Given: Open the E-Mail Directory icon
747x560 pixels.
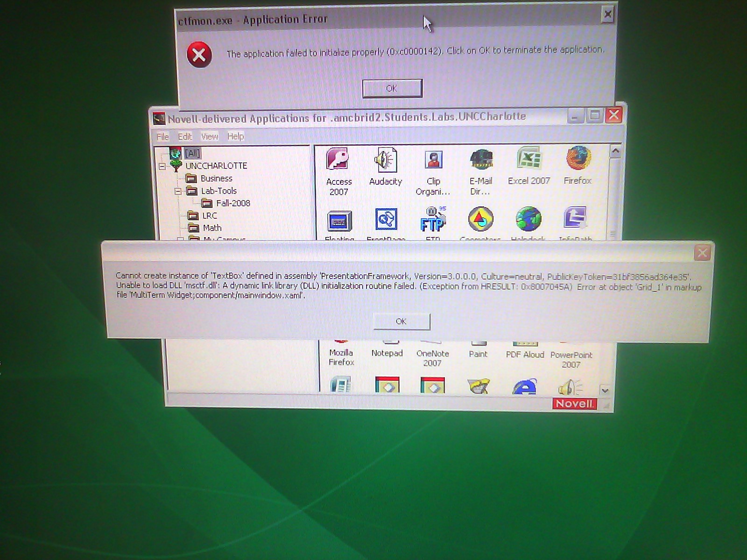Looking at the screenshot, I should click(x=481, y=161).
